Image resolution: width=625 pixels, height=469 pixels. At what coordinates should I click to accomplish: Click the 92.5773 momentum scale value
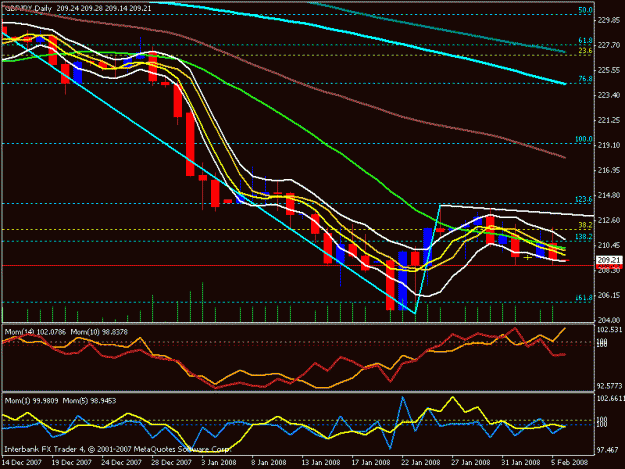click(609, 386)
